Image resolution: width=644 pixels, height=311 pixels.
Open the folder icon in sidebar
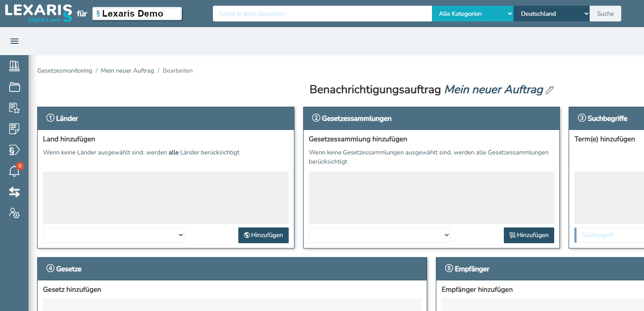[x=14, y=87]
